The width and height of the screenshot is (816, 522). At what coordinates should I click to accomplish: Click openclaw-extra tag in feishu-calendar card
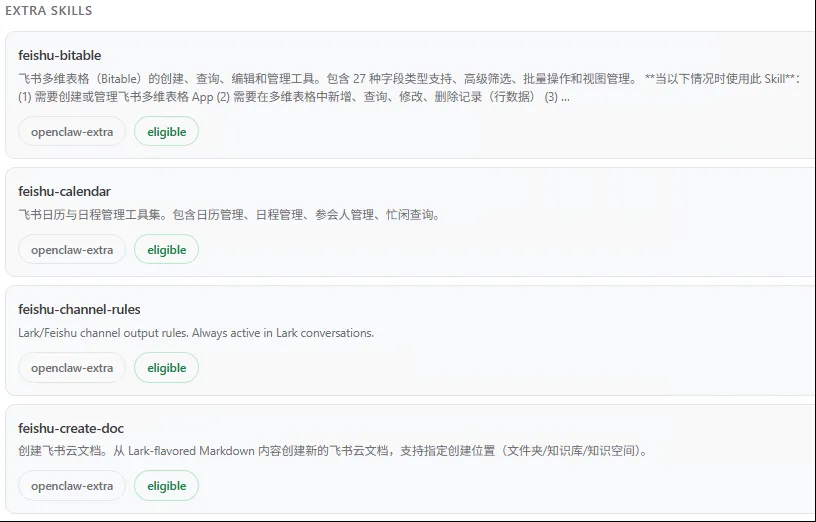pyautogui.click(x=72, y=250)
